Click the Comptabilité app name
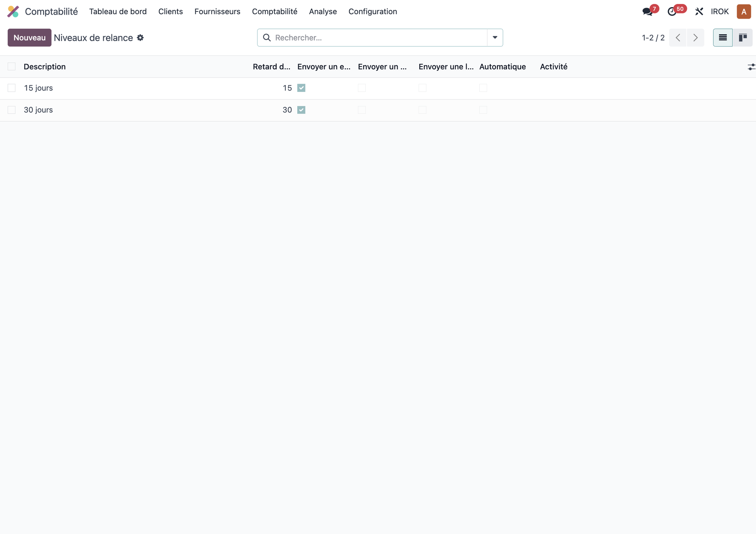The image size is (756, 534). [51, 11]
